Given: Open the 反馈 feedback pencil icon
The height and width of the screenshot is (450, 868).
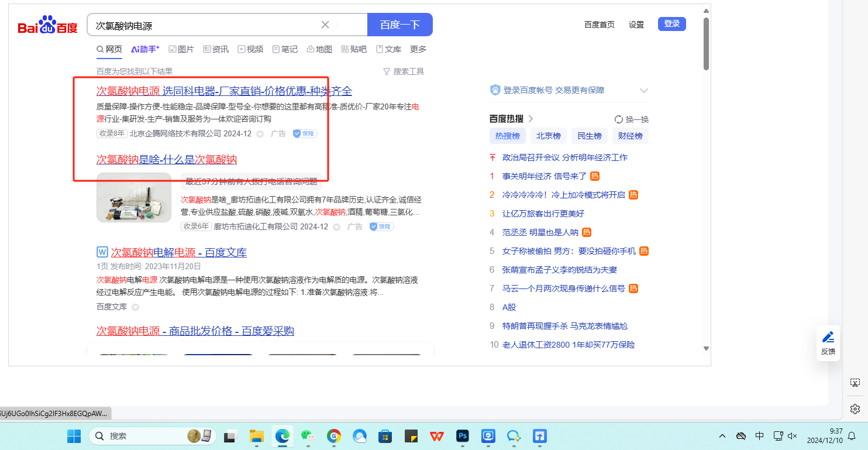Looking at the screenshot, I should [x=828, y=338].
